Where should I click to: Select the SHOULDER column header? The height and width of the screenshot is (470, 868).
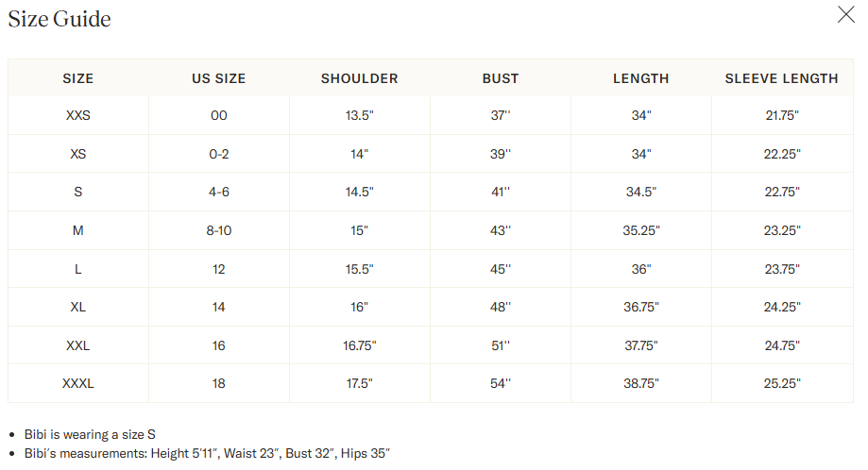pos(360,78)
